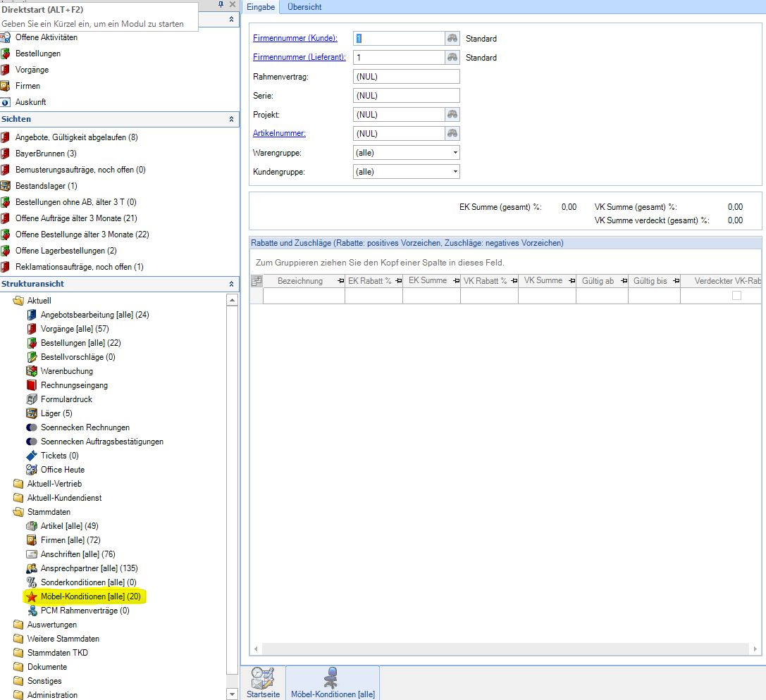Screen dimensions: 766x700
Task: Click the Warenbuchung icon in tree
Action: pos(32,371)
